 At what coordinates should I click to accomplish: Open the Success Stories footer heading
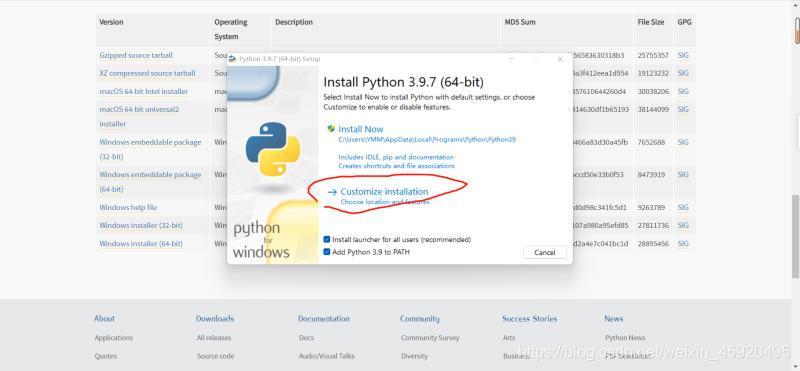point(530,318)
